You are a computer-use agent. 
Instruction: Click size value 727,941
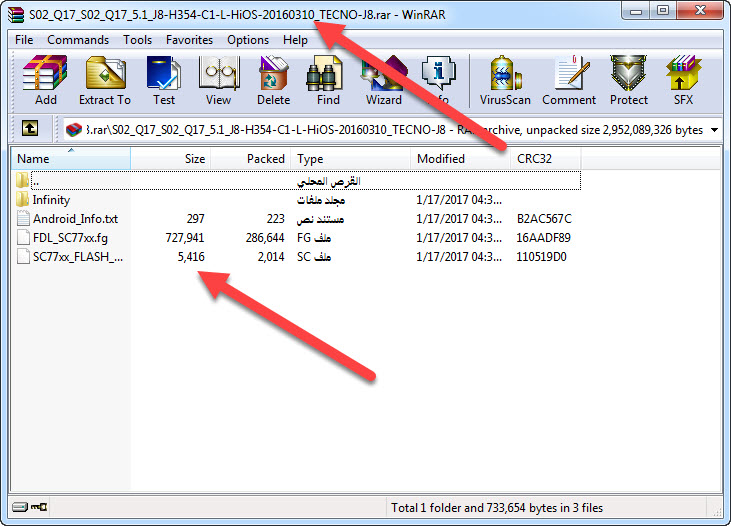pyautogui.click(x=185, y=238)
